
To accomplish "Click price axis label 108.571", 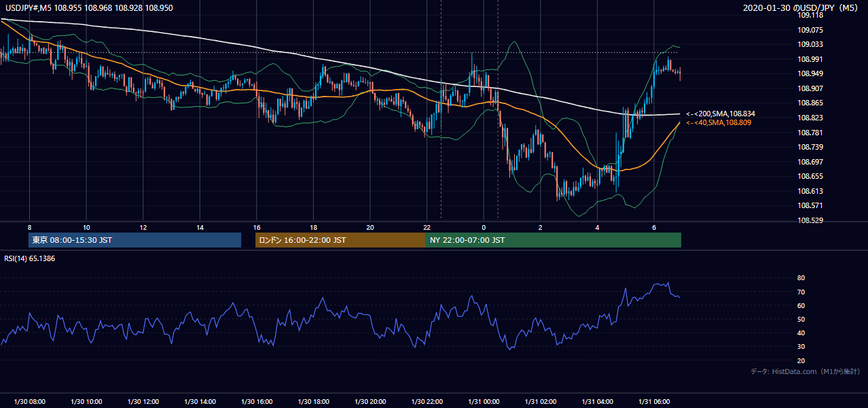I will [810, 205].
